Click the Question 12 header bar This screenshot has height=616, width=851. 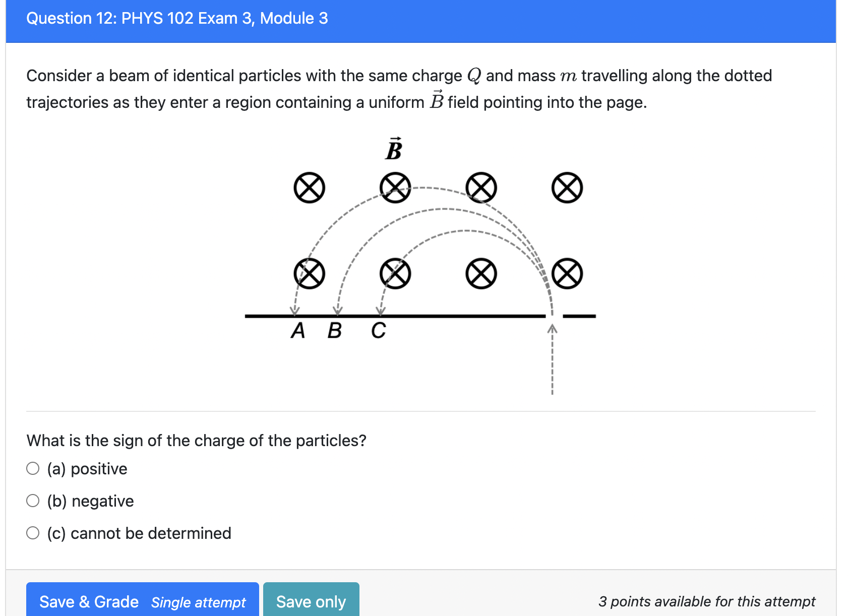423,20
